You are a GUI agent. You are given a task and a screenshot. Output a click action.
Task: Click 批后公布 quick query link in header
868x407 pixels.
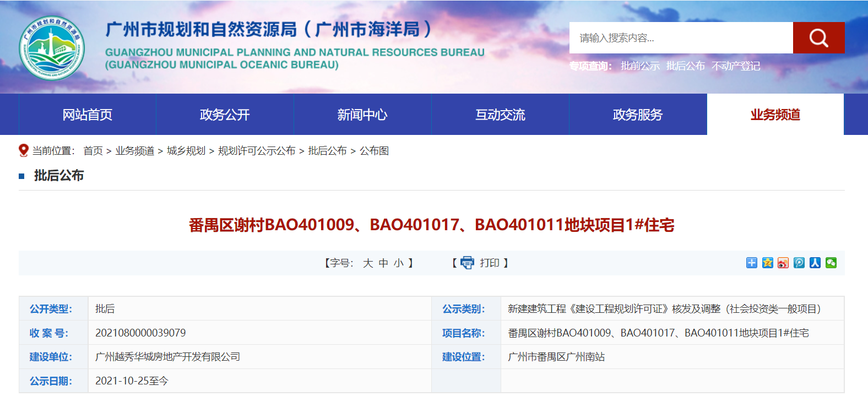685,66
